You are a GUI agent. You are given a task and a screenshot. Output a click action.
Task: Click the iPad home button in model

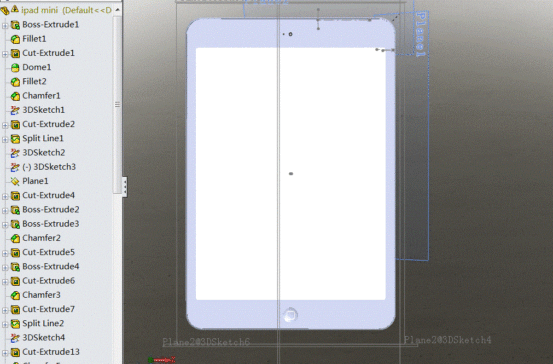[290, 315]
